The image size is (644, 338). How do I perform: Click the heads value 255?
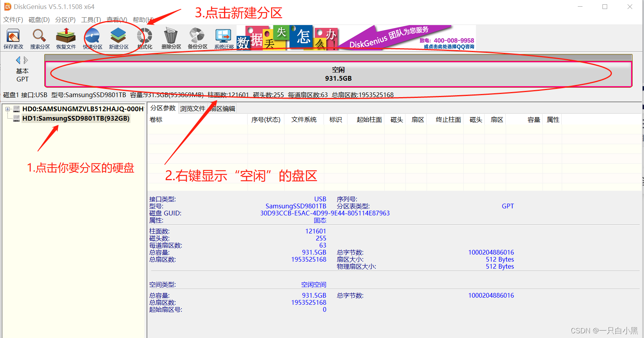coord(321,238)
